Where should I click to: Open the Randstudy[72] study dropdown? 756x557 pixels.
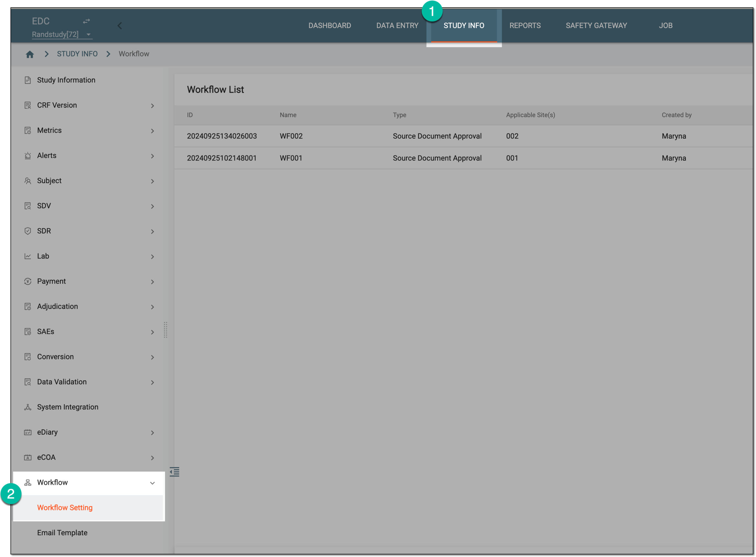click(62, 34)
